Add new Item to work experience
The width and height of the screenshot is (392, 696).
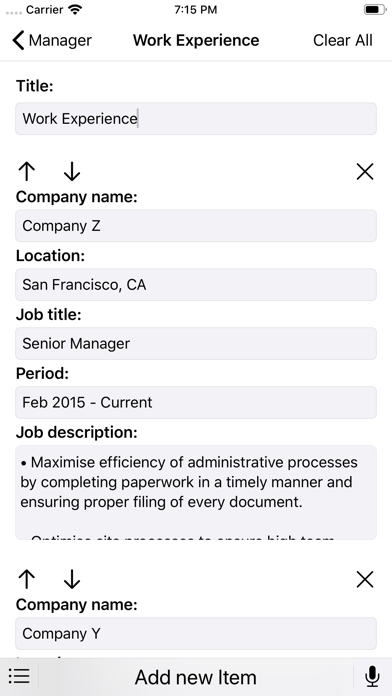196,677
